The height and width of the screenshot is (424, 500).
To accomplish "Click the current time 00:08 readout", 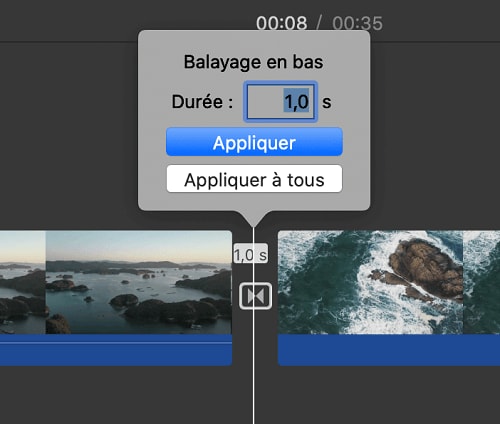I will [282, 23].
